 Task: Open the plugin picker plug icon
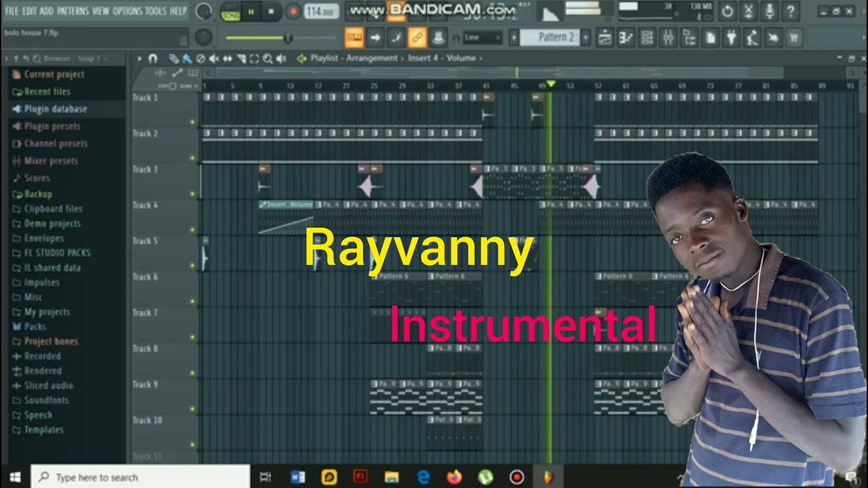pos(731,38)
